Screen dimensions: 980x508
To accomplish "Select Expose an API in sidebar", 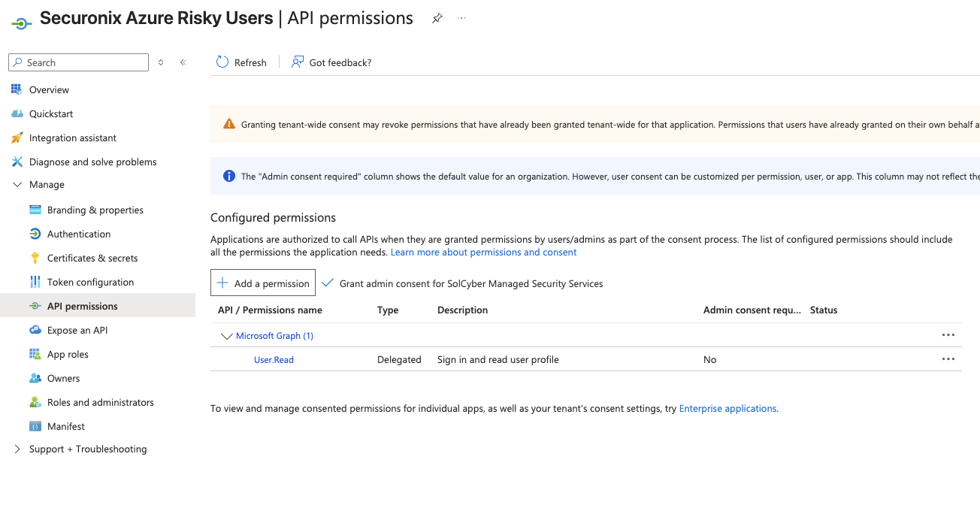I will [x=77, y=330].
